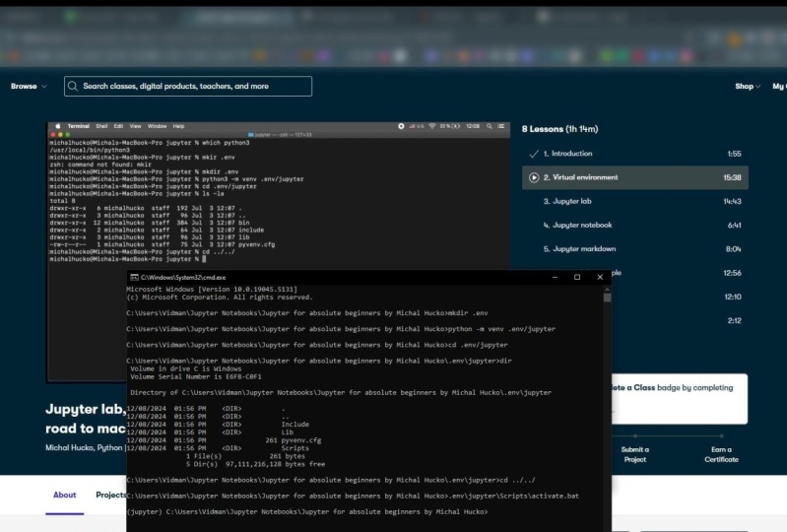Viewport: 787px width, 532px height.
Task: Switch to the About tab
Action: tap(65, 495)
